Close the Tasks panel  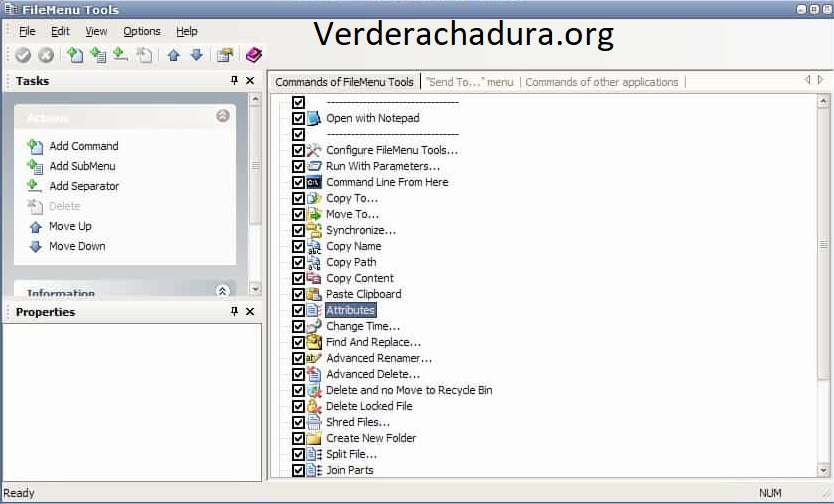coord(250,80)
